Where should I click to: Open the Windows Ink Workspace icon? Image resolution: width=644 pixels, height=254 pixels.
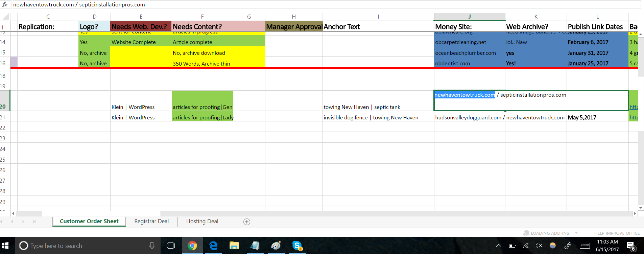[568, 246]
